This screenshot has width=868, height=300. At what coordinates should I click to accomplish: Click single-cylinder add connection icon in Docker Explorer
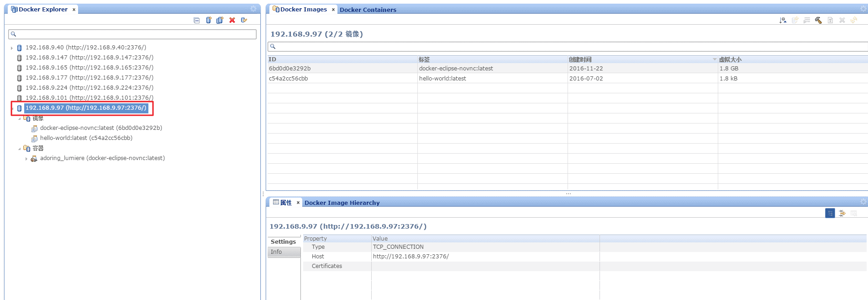click(209, 20)
